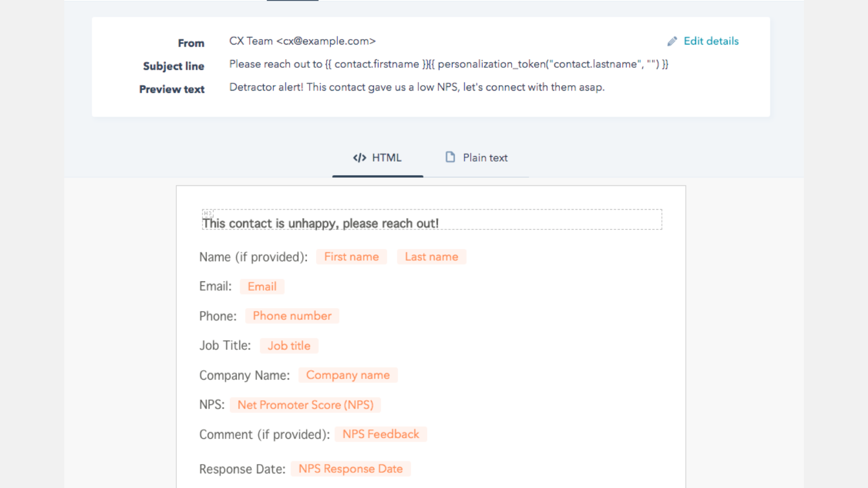Screen dimensions: 868x488
Task: Click the "Response Date:" body label
Action: 242,469
